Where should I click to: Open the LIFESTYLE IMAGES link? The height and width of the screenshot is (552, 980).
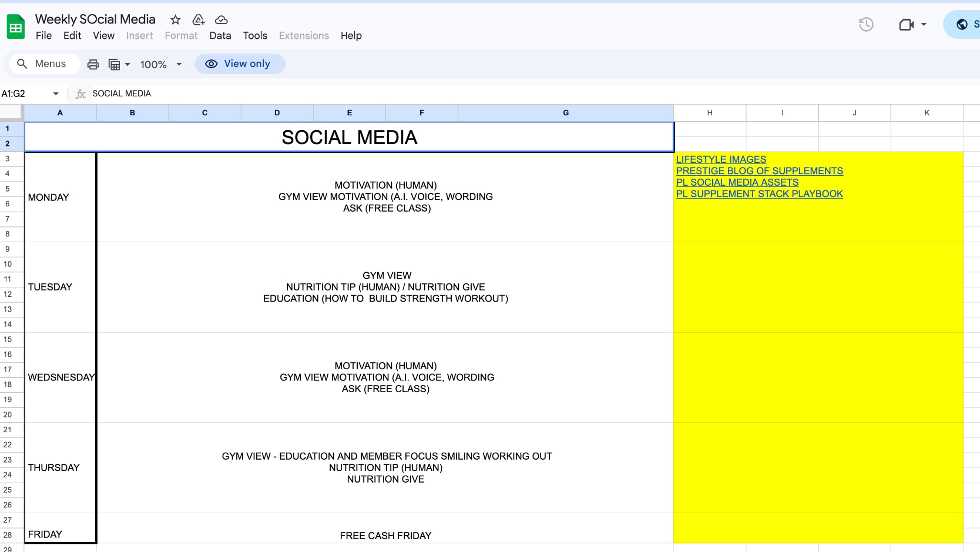coord(721,159)
